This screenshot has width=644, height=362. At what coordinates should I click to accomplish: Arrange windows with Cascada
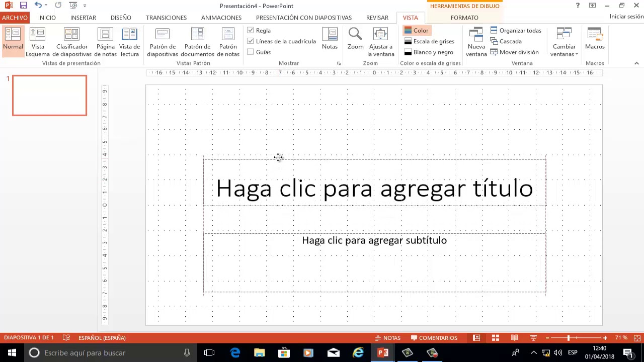(506, 41)
